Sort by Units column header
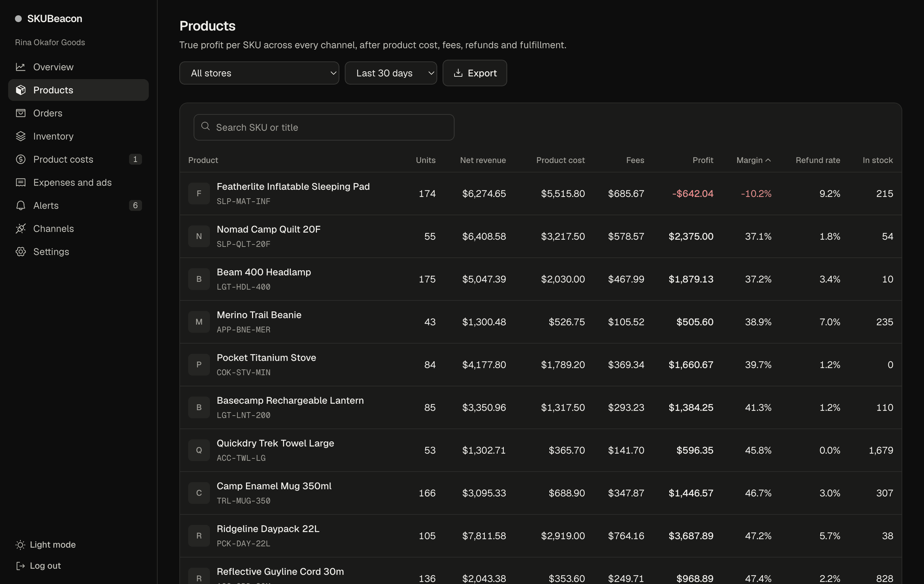 click(x=426, y=160)
